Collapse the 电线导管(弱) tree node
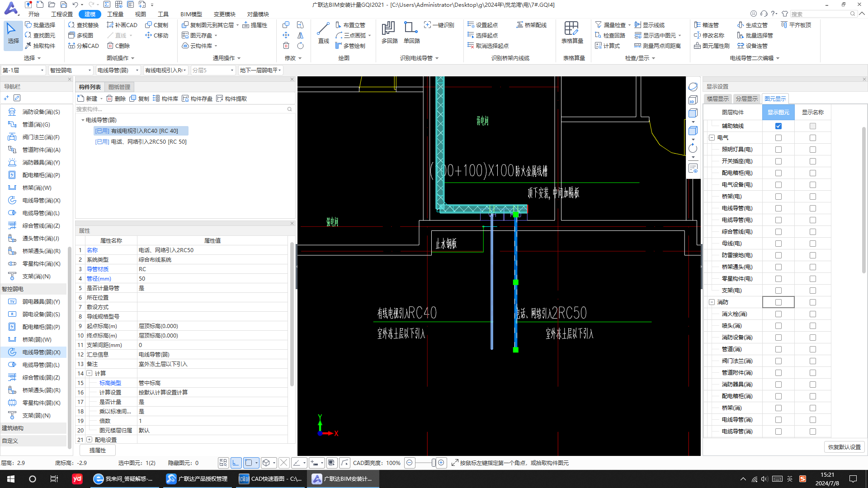 tap(83, 120)
